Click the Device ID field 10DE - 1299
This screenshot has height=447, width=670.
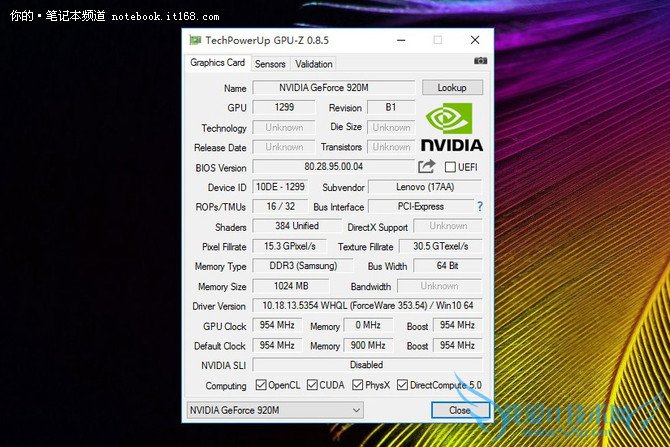coord(280,187)
